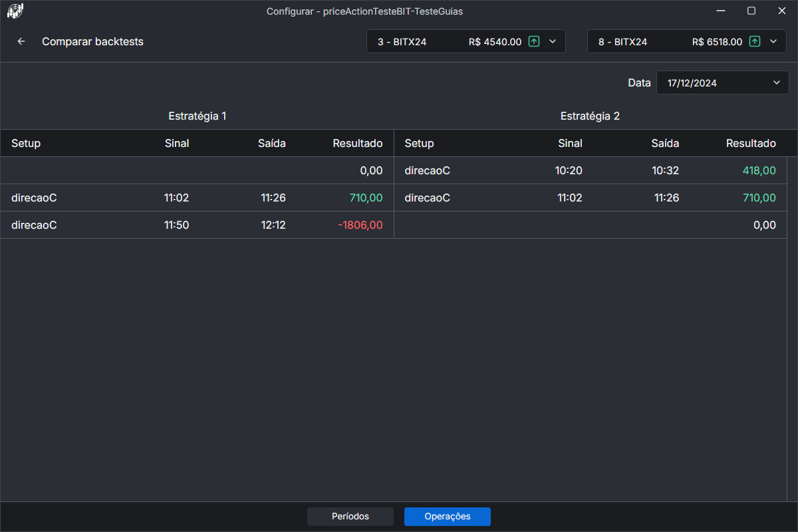Expand the Data date selector 17/12/2024

pyautogui.click(x=722, y=83)
